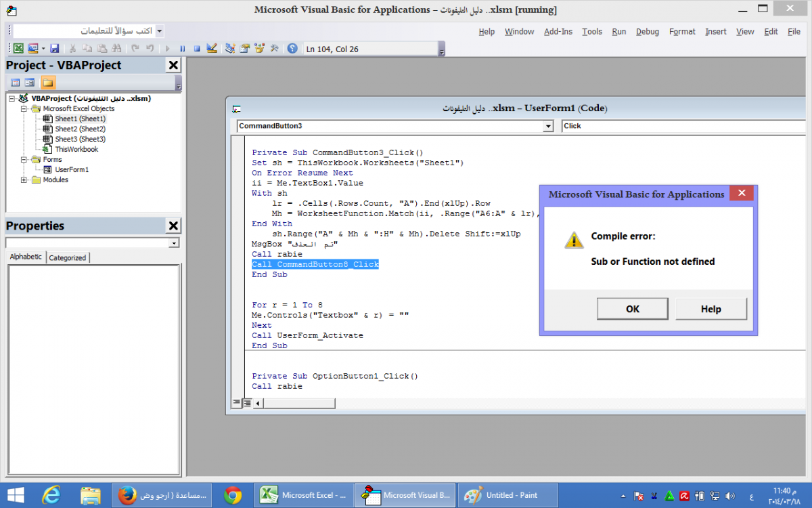Viewport: 812px width, 508px height.
Task: Expand the Modules folder node
Action: 24,179
